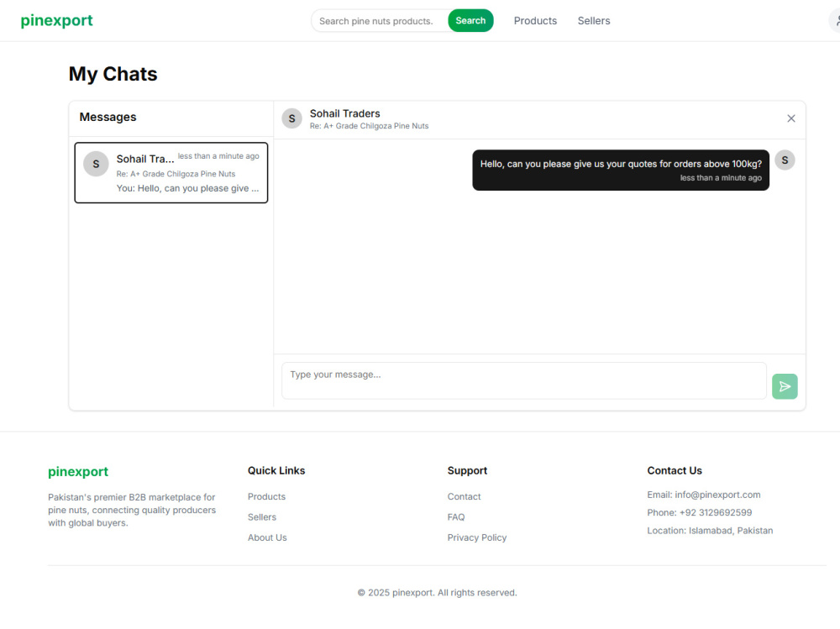The height and width of the screenshot is (629, 840).
Task: Open footer Products quick link
Action: (x=266, y=496)
